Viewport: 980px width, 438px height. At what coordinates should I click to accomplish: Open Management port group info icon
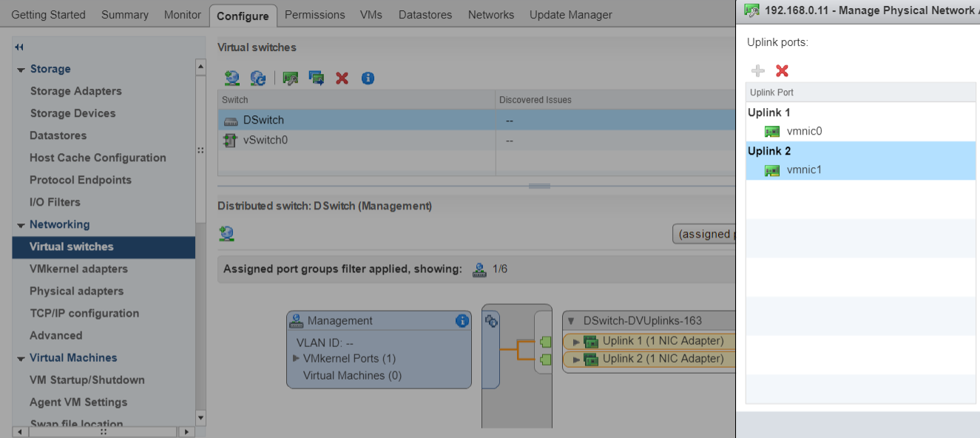tap(462, 320)
